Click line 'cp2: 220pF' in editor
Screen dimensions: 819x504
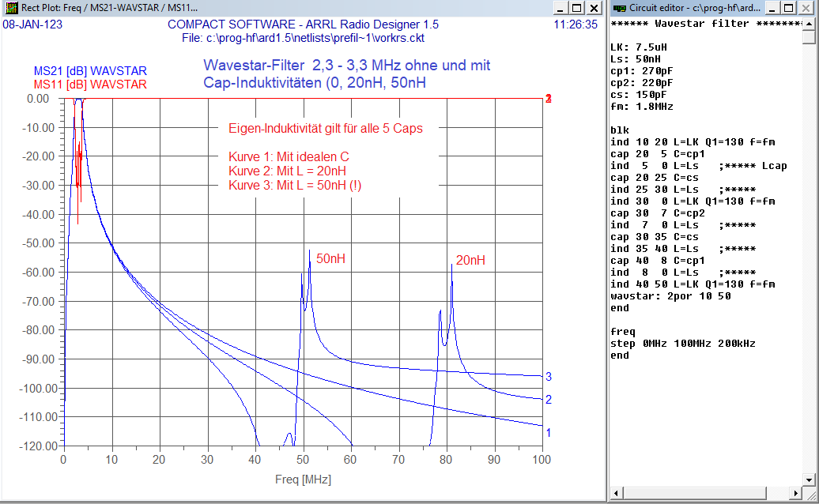(x=641, y=83)
